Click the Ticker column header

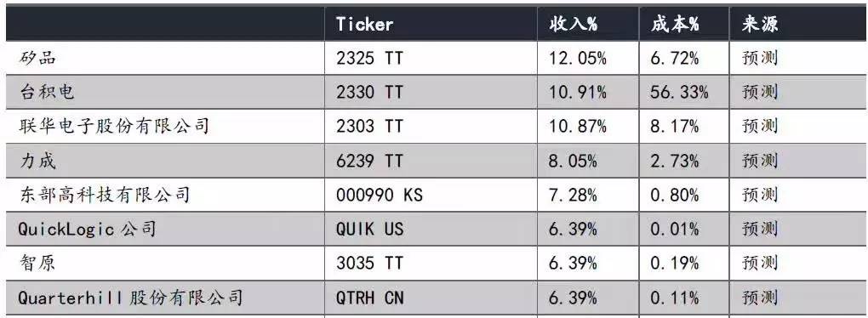click(x=365, y=24)
